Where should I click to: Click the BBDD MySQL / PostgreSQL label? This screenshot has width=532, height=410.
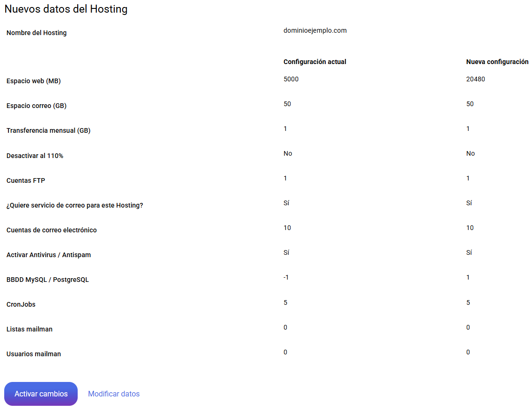(48, 280)
